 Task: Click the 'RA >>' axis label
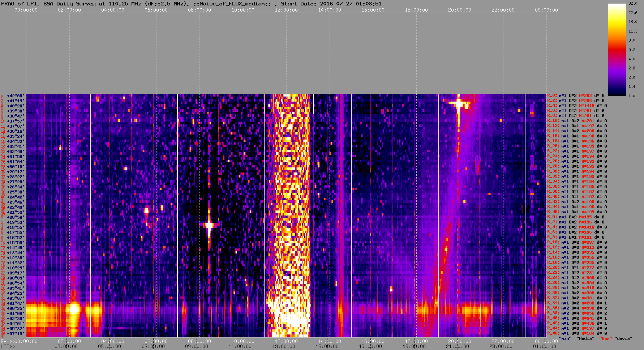(7, 341)
